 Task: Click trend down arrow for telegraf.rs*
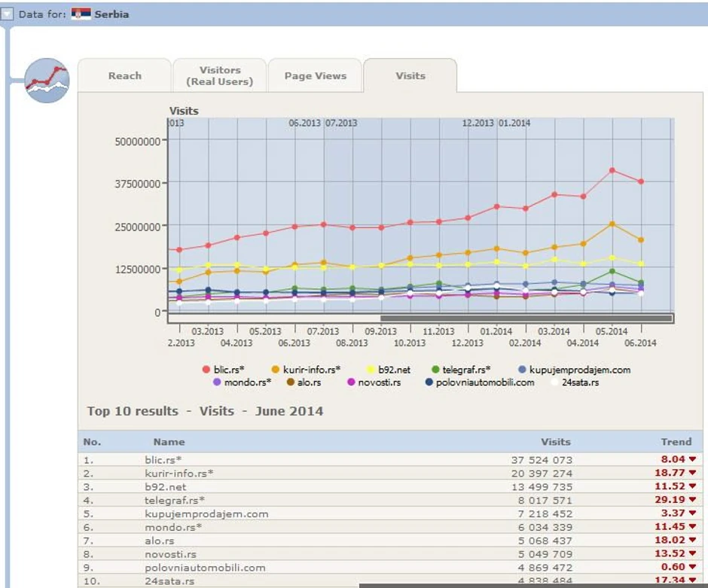click(692, 500)
